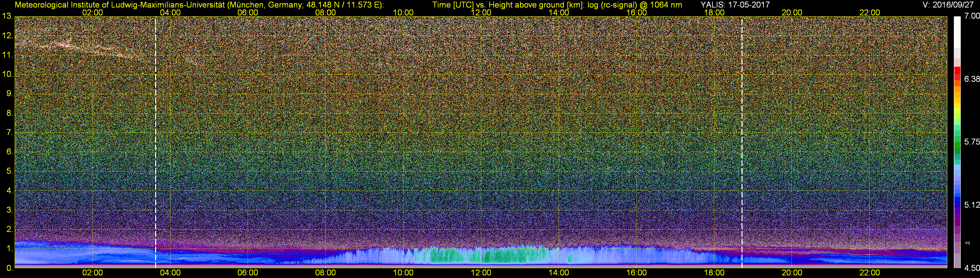Click the 5.12 value on the color scale
Image resolution: width=980 pixels, height=278 pixels.
[972, 205]
